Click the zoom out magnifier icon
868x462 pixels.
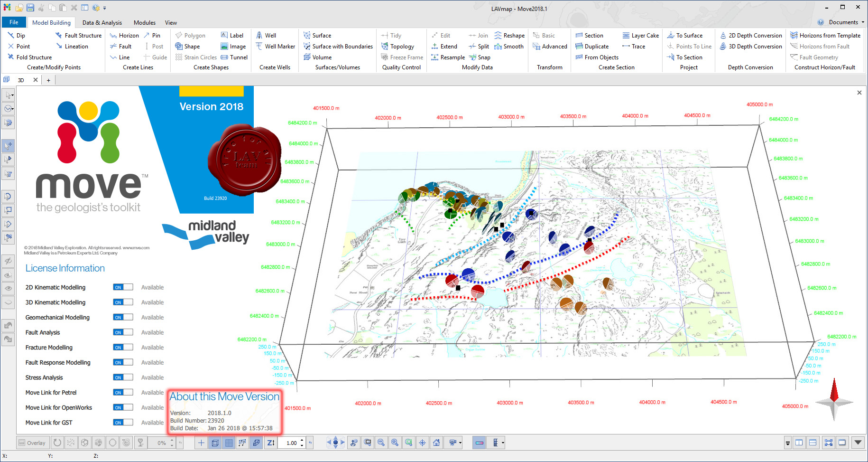[381, 443]
